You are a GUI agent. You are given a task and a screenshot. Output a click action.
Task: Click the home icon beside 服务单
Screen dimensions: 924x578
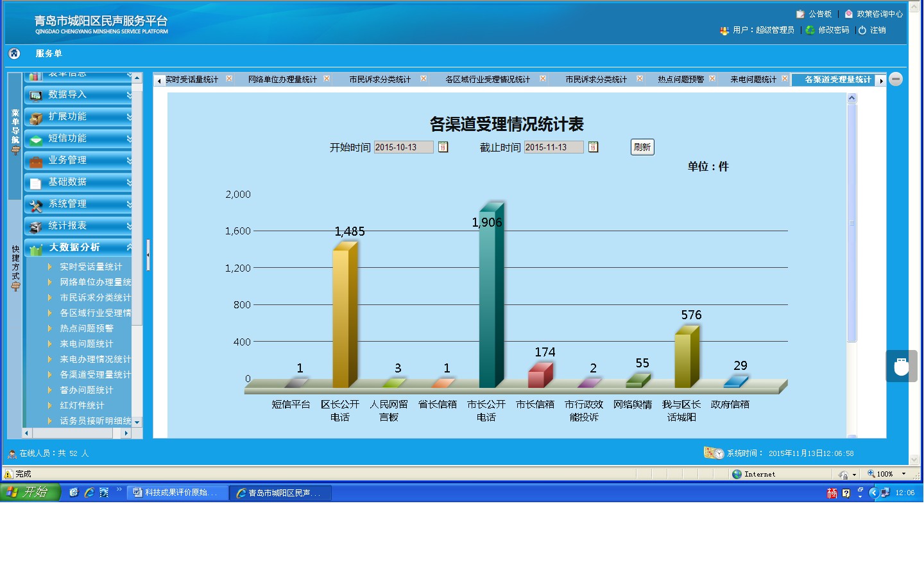[x=14, y=53]
